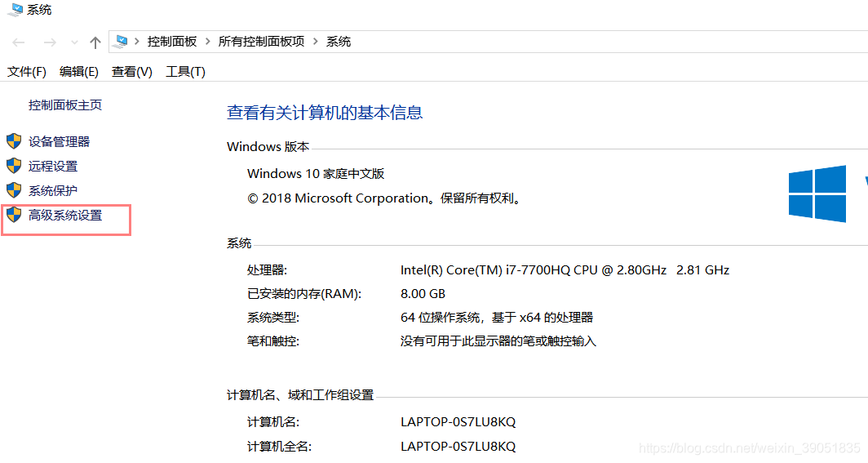
Task: Click the text Windows 10 家庭中文版
Action: click(316, 174)
